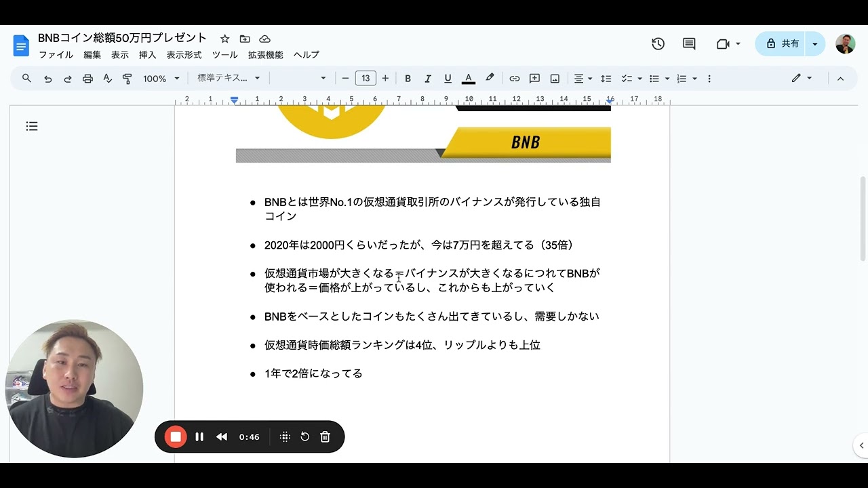Viewport: 868px width, 488px height.
Task: Stop the screen recording
Action: [176, 437]
